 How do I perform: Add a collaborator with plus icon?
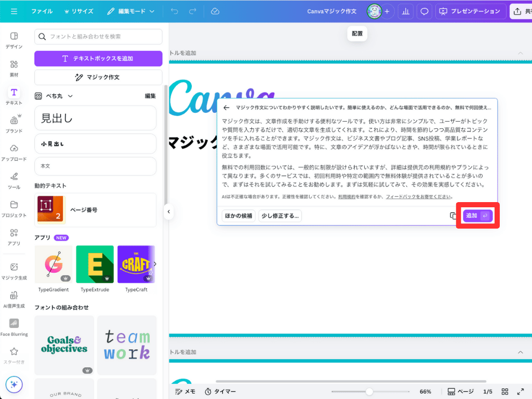pyautogui.click(x=387, y=11)
